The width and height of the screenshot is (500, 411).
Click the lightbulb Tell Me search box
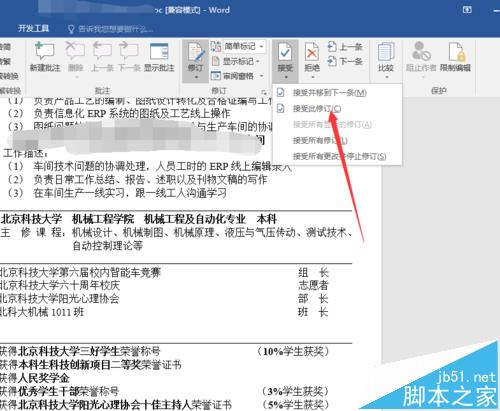(110, 29)
